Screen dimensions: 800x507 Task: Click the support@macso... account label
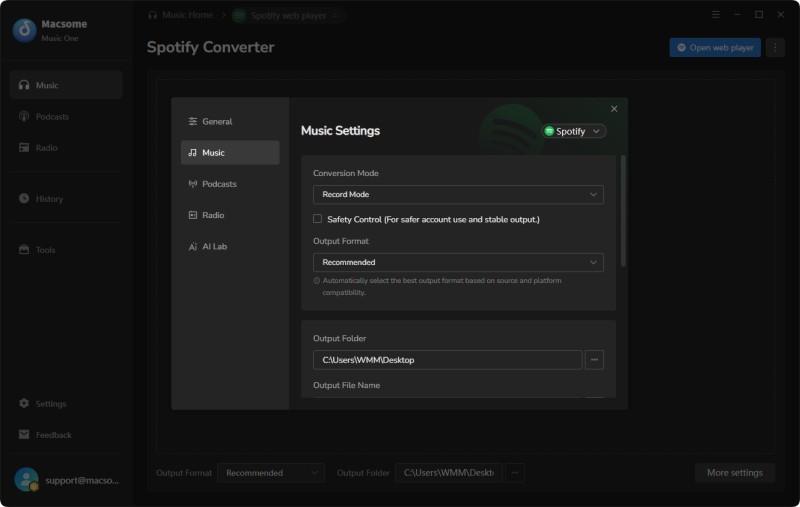pos(82,480)
